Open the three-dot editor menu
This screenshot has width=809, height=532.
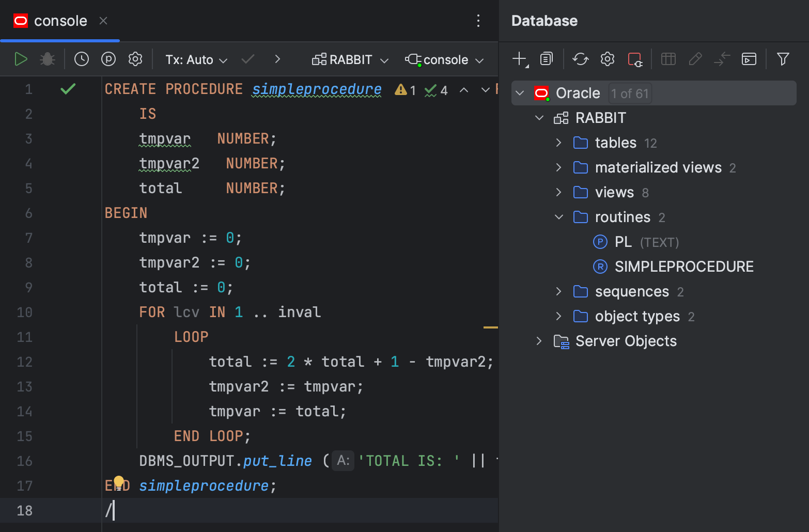(478, 21)
